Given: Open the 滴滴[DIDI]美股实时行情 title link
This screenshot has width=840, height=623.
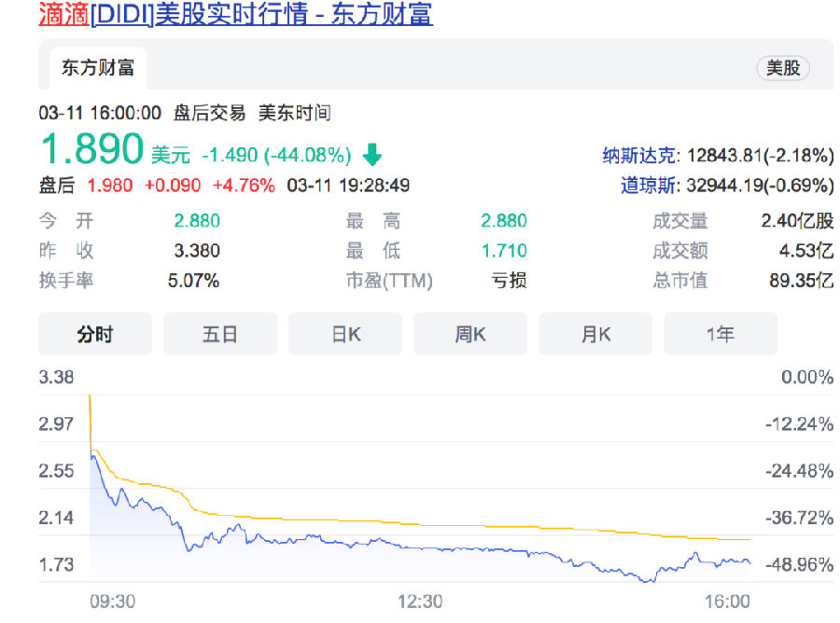Looking at the screenshot, I should [236, 15].
